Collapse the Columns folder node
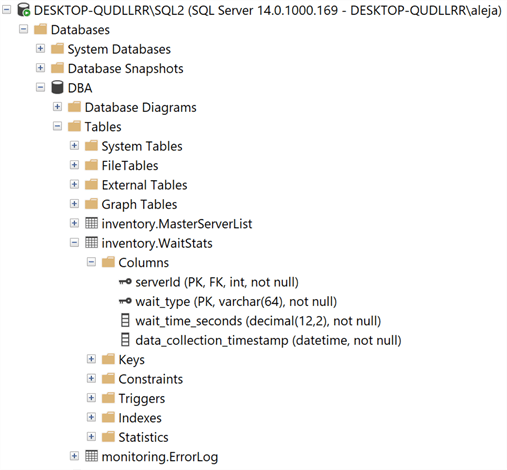The width and height of the screenshot is (507, 470). [x=91, y=262]
